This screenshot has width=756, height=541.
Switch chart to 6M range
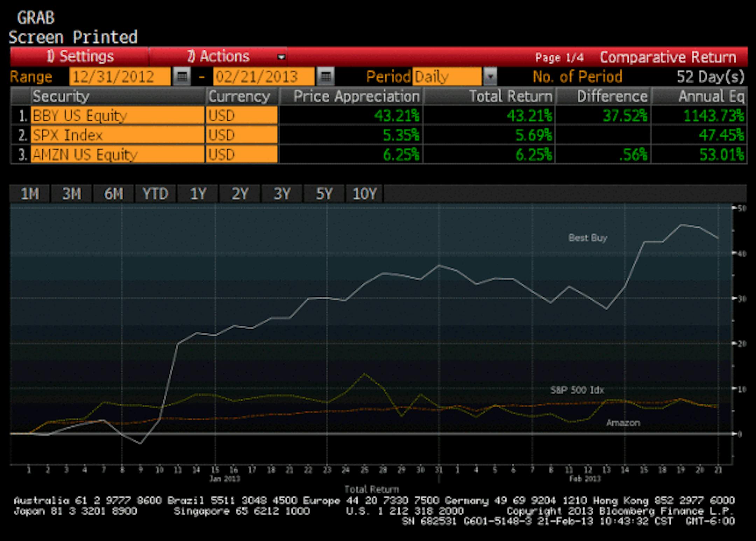[x=113, y=194]
